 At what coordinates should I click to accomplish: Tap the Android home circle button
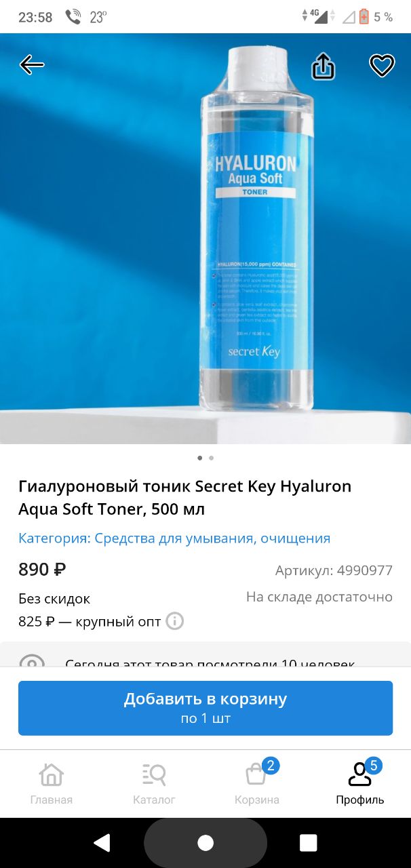(x=206, y=843)
